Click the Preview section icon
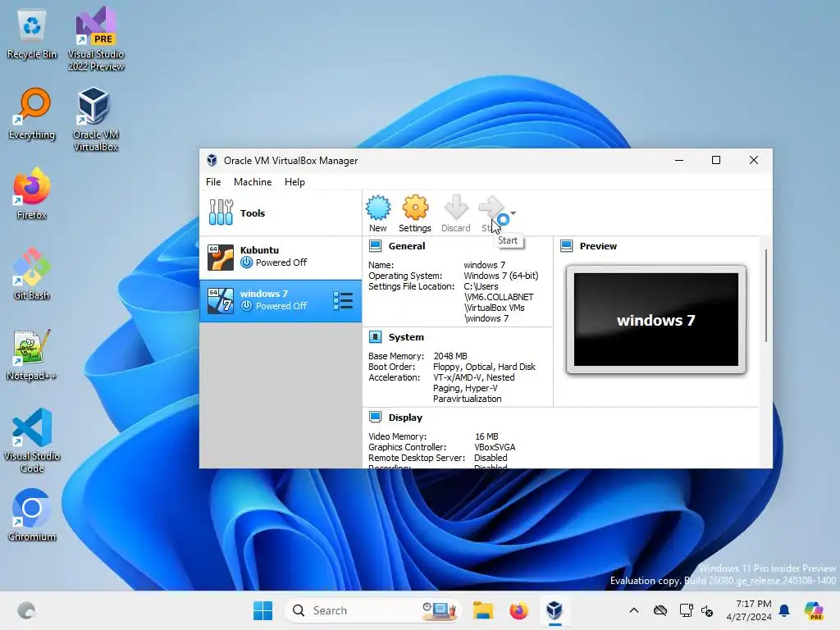 566,246
